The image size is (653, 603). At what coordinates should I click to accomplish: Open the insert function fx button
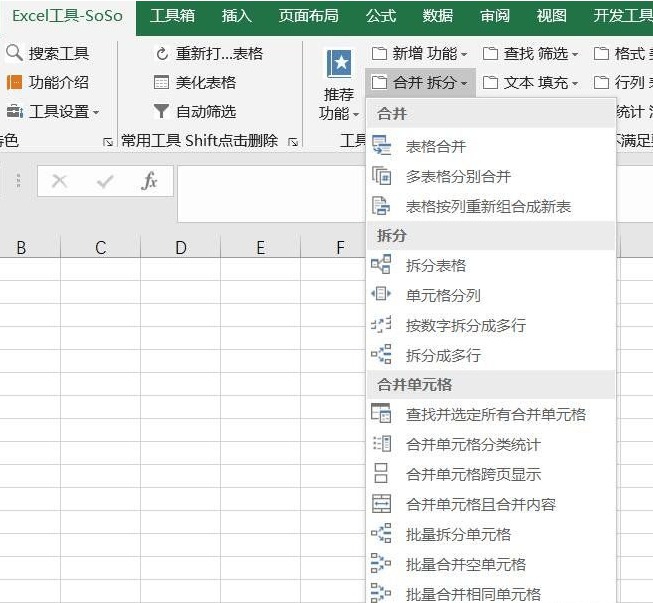(149, 181)
